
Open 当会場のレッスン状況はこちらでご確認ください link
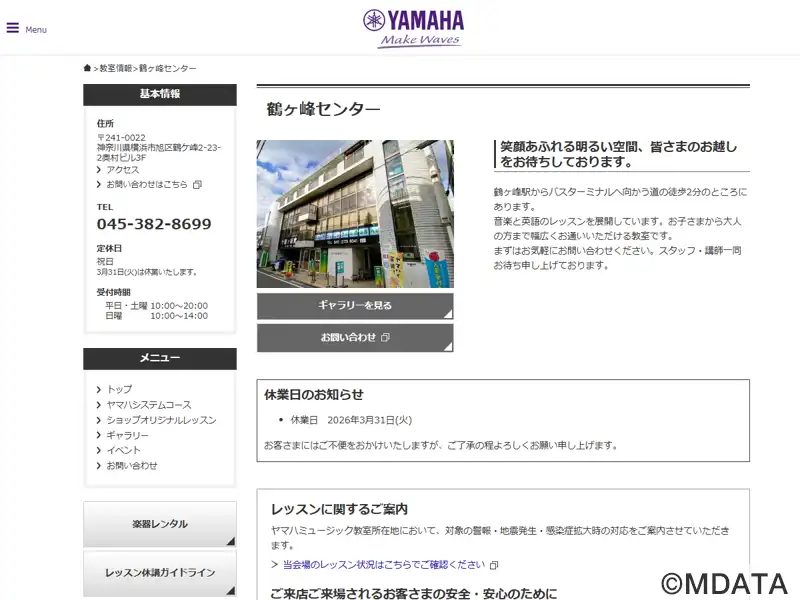(x=384, y=565)
